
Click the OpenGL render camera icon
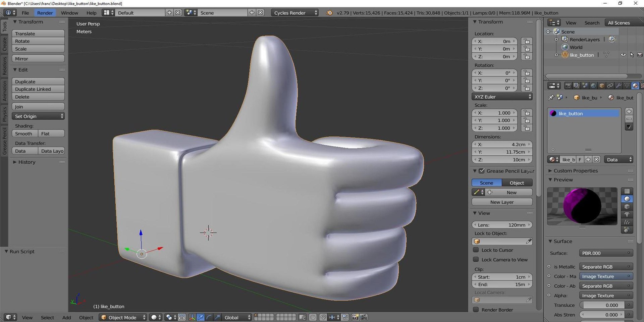[355, 317]
